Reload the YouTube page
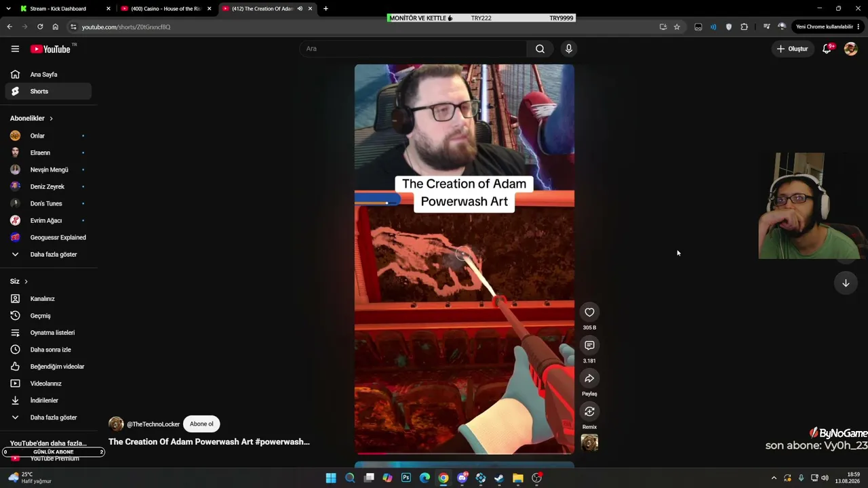The image size is (868, 488). (40, 27)
